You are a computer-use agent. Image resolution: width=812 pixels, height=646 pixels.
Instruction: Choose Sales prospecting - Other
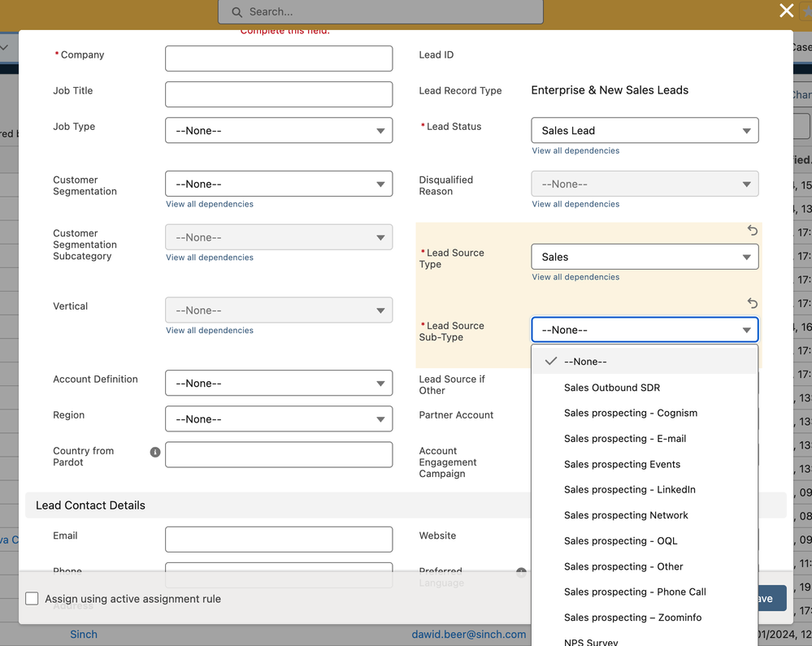(645, 566)
